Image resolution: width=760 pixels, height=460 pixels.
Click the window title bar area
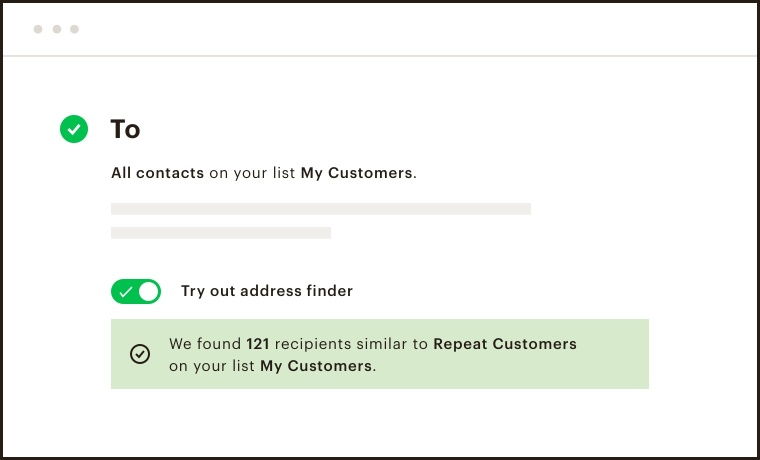click(380, 29)
